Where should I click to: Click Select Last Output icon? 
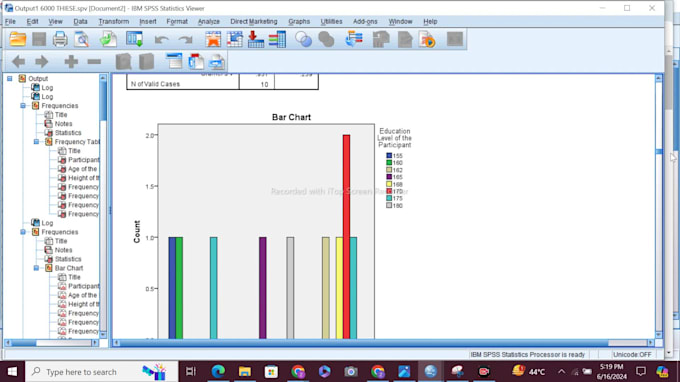[x=354, y=39]
